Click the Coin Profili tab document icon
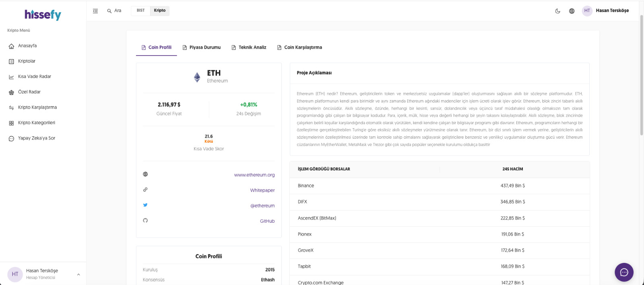This screenshot has height=285, width=644. coord(144,47)
